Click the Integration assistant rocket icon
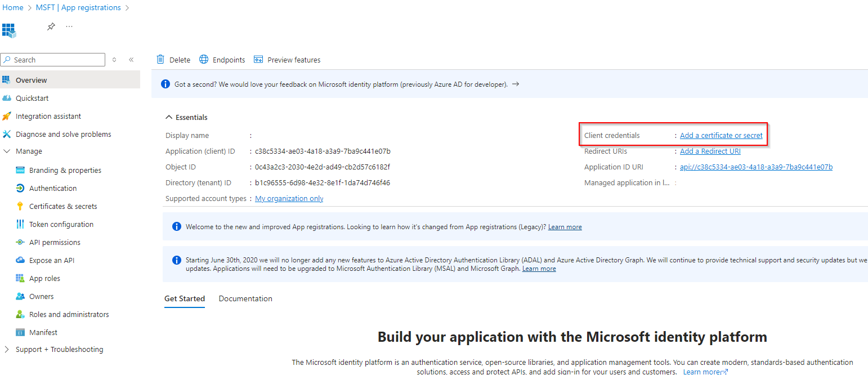Viewport: 868px width, 375px height. (x=6, y=116)
